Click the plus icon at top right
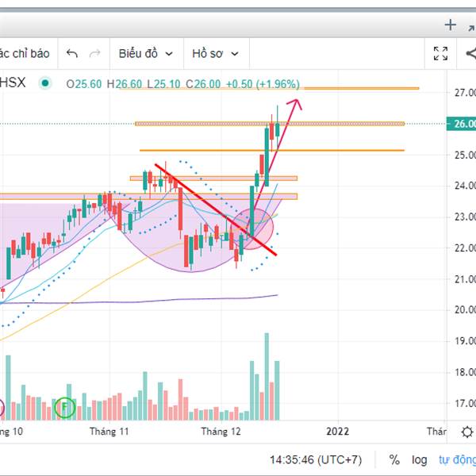Image resolution: width=476 pixels, height=476 pixels. point(451,25)
